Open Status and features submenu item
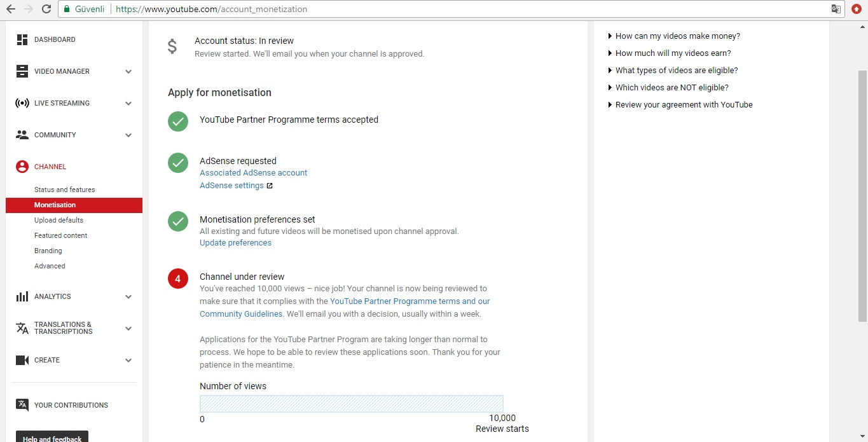This screenshot has height=442, width=868. pos(65,190)
